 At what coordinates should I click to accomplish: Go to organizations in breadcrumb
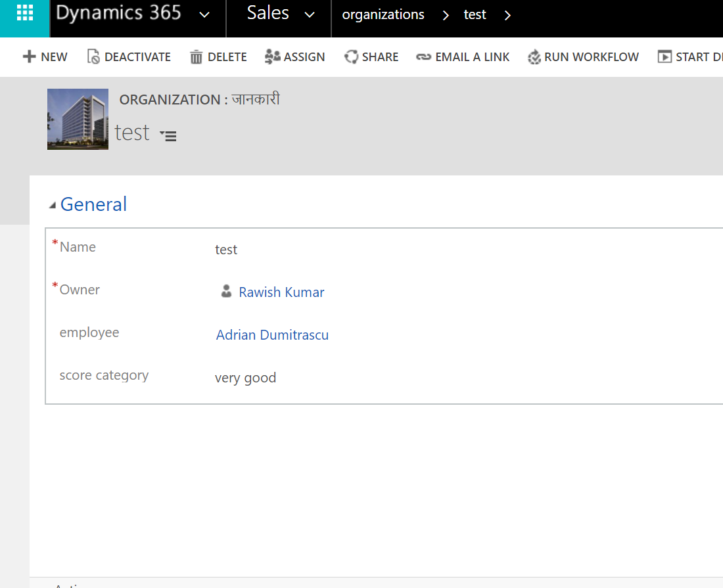tap(383, 14)
